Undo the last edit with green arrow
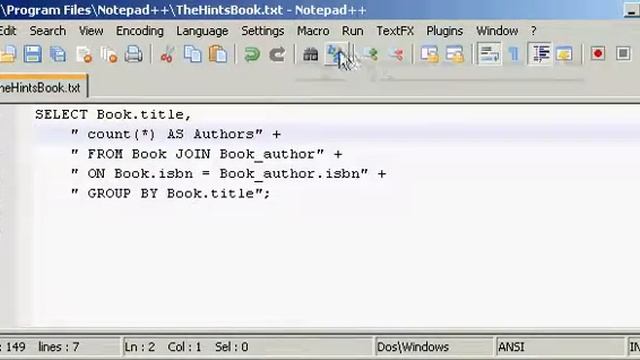The height and width of the screenshot is (360, 640). coord(252,54)
